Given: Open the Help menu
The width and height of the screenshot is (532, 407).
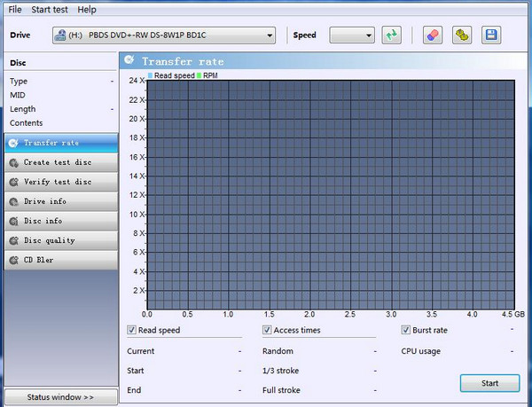Looking at the screenshot, I should pyautogui.click(x=87, y=9).
